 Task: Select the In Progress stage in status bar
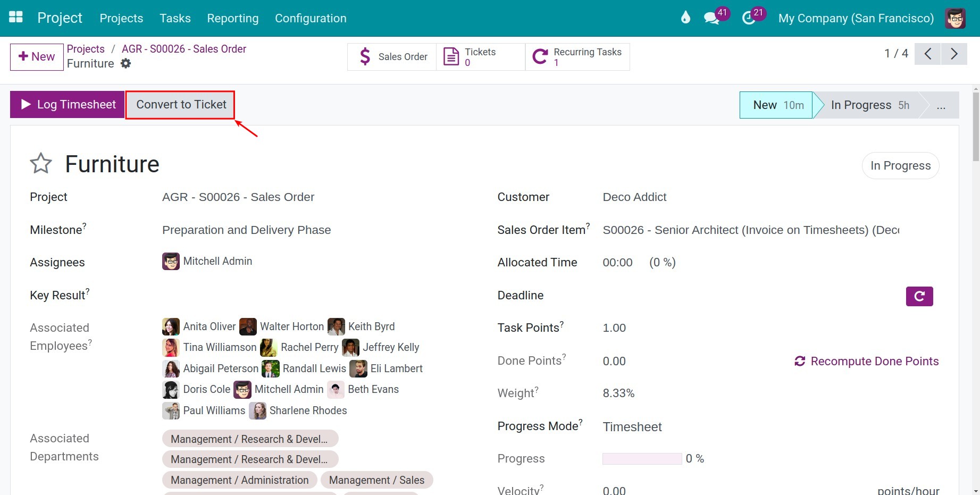[870, 105]
